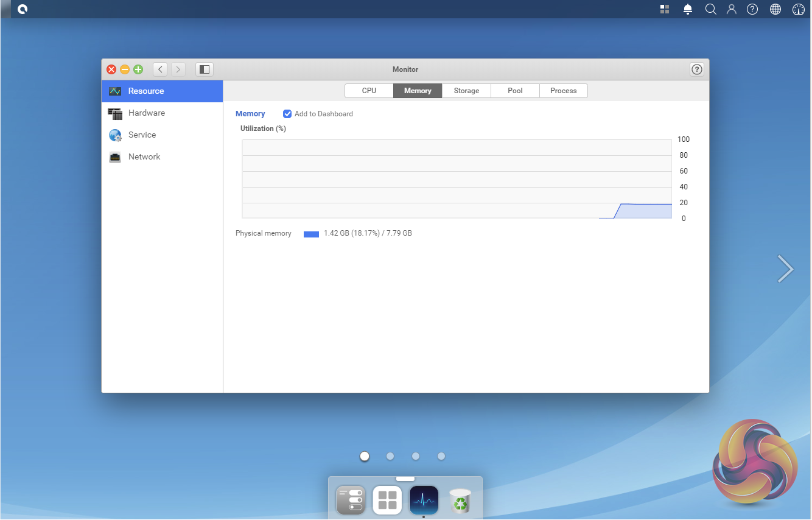Viewport: 812px width, 520px height.
Task: Open the user account icon
Action: 732,9
